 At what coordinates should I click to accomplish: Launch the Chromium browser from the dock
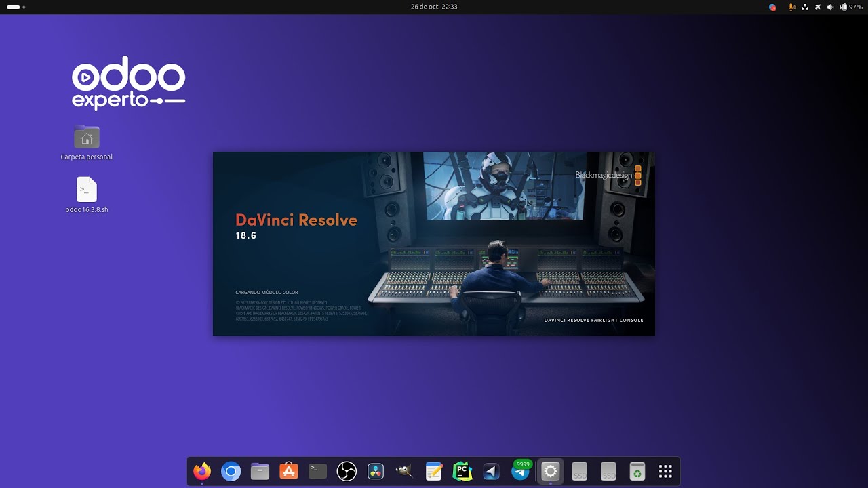pos(231,471)
